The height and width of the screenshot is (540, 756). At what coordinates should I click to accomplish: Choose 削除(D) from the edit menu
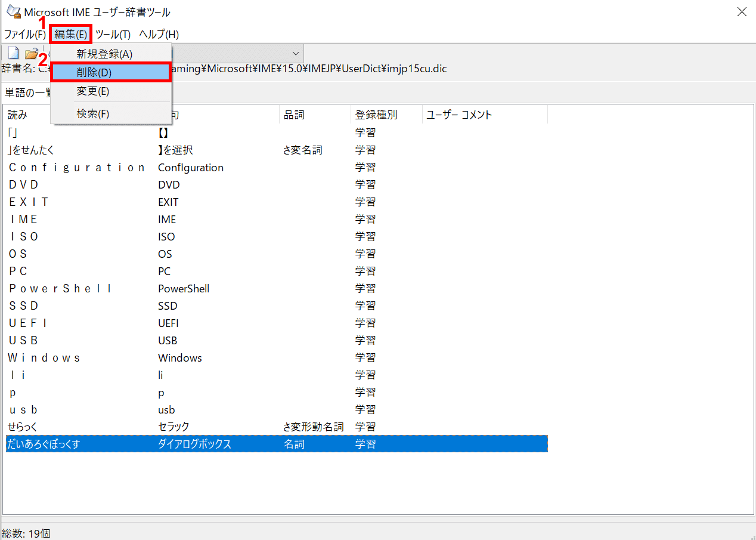(111, 73)
